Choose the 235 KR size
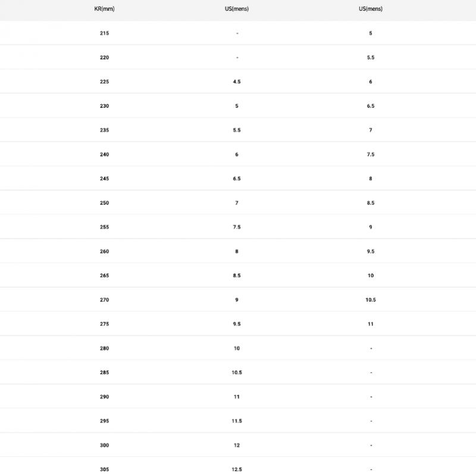Screen dimensions: 476x476 (x=104, y=130)
